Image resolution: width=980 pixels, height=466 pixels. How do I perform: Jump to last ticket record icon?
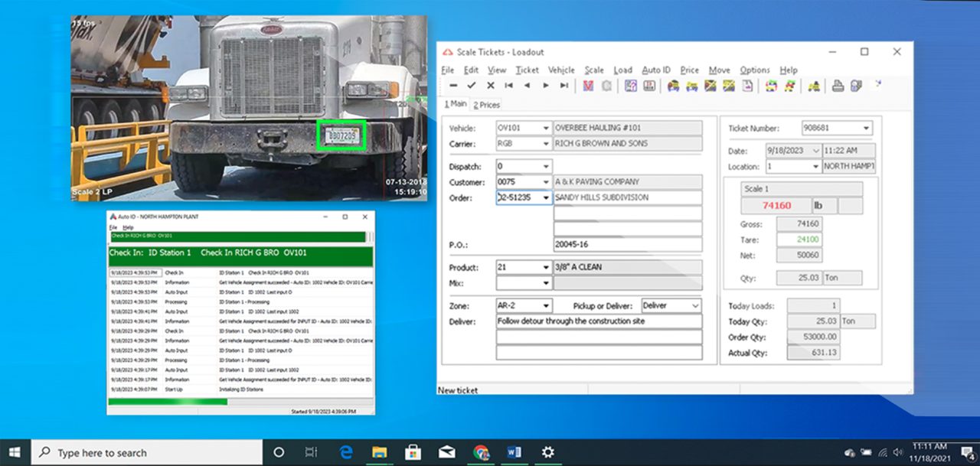pyautogui.click(x=563, y=86)
